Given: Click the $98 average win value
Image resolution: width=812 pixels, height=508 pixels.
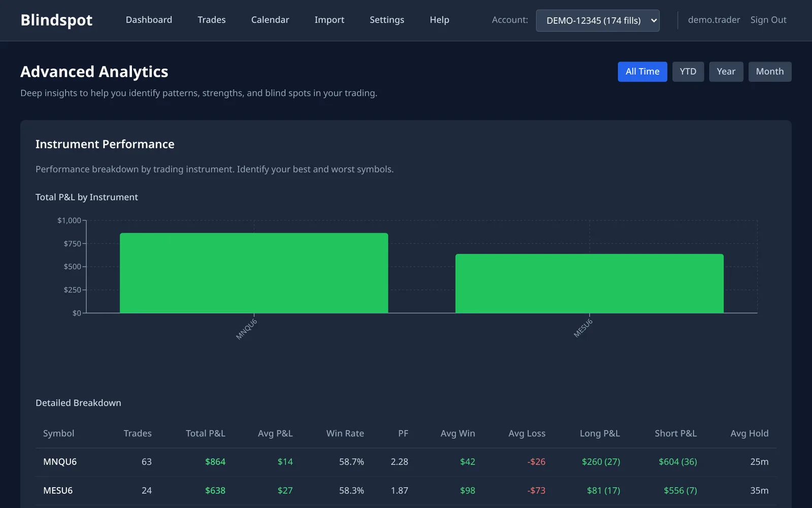Looking at the screenshot, I should 467,491.
